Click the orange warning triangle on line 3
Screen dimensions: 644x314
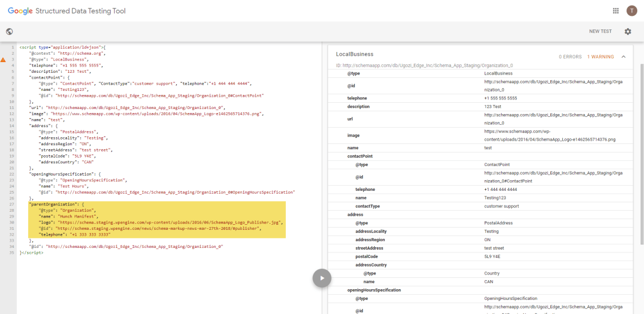coord(3,59)
